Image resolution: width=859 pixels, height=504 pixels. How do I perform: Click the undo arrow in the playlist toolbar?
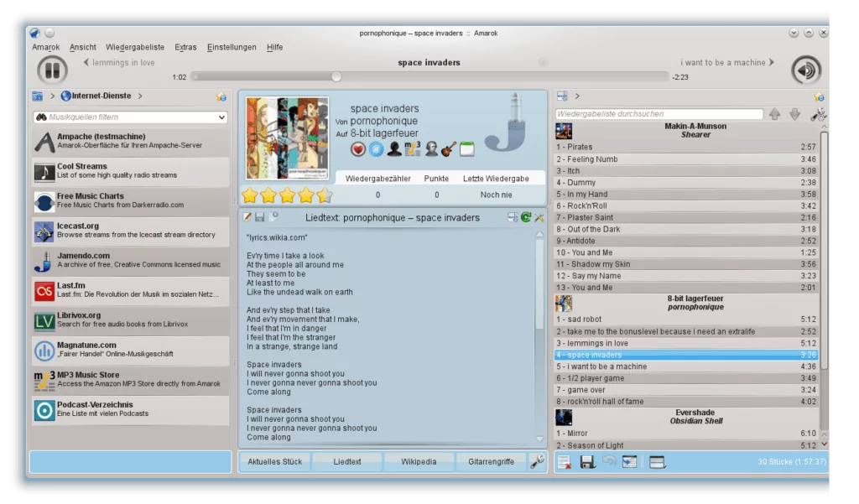609,461
